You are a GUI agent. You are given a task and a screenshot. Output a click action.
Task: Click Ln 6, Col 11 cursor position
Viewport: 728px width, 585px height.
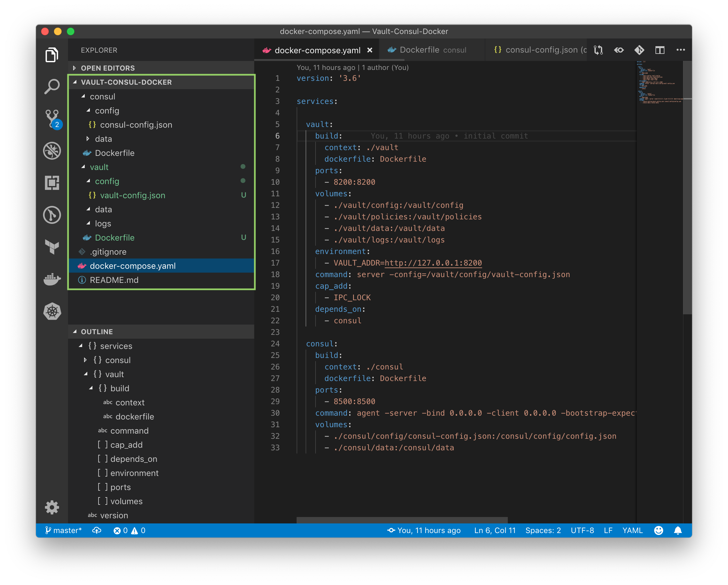point(495,530)
